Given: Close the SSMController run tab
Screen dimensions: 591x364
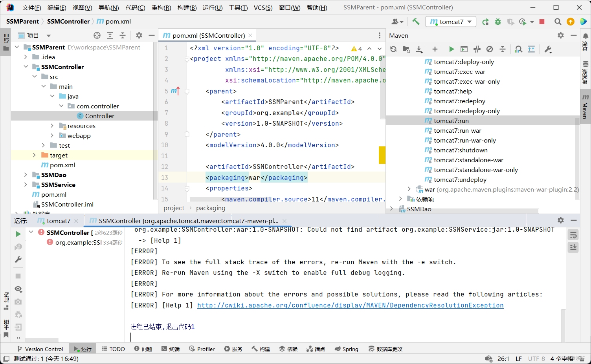Looking at the screenshot, I should [284, 221].
